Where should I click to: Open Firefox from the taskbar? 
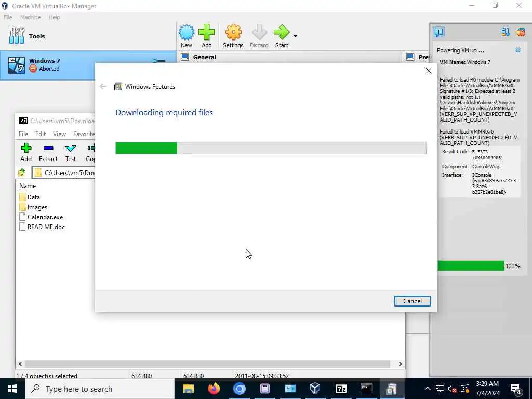pos(214,389)
